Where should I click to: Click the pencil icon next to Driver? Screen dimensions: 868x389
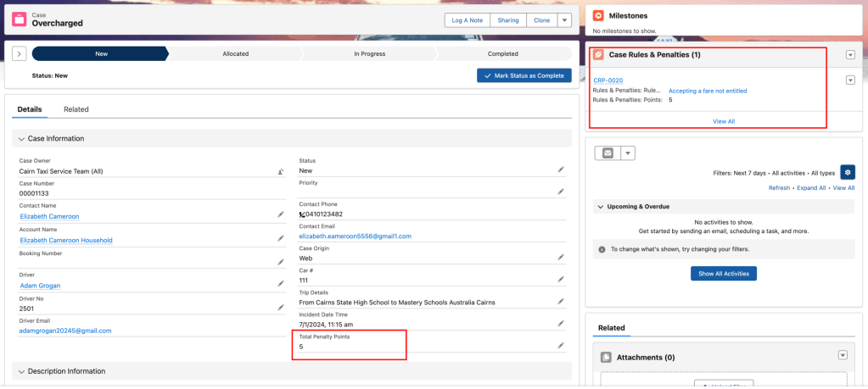pyautogui.click(x=281, y=285)
